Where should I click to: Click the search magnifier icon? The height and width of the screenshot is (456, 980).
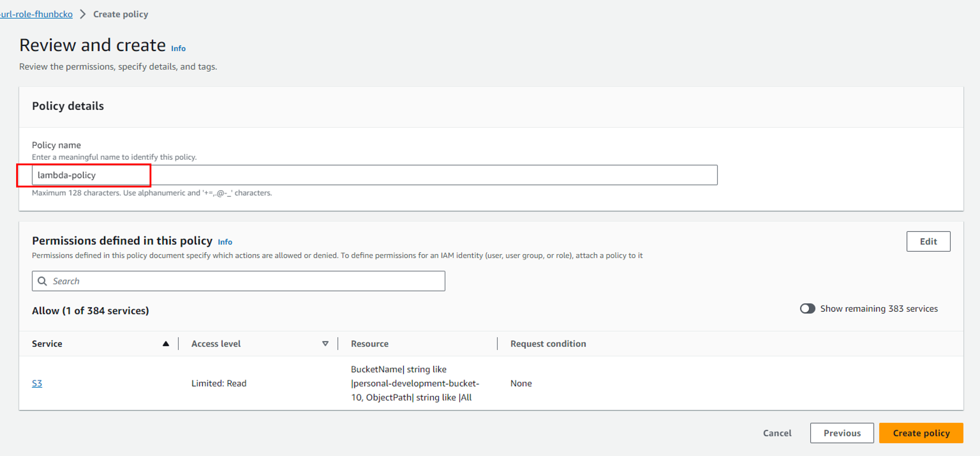coord(42,281)
